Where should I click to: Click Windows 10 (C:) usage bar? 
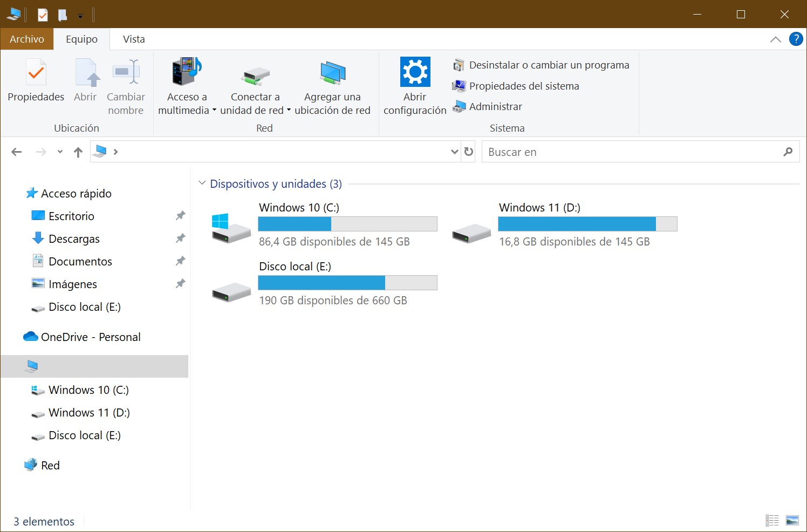point(347,224)
